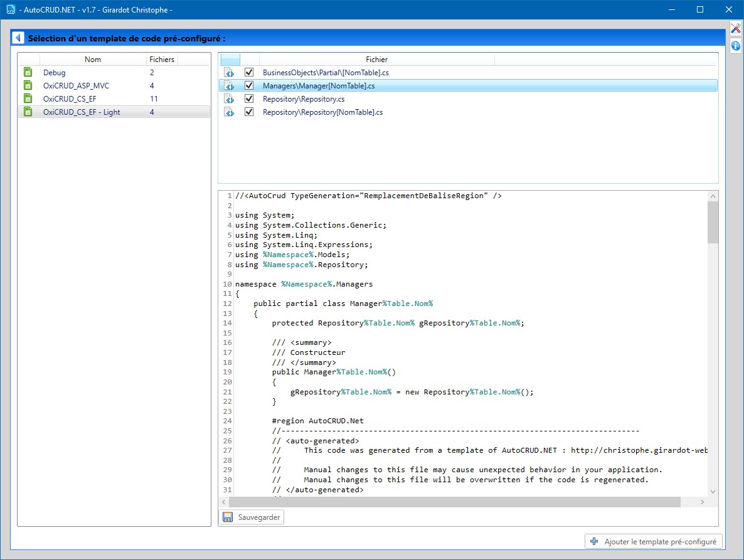The height and width of the screenshot is (560, 744).
Task: Click the Debug template file icon
Action: click(x=28, y=72)
